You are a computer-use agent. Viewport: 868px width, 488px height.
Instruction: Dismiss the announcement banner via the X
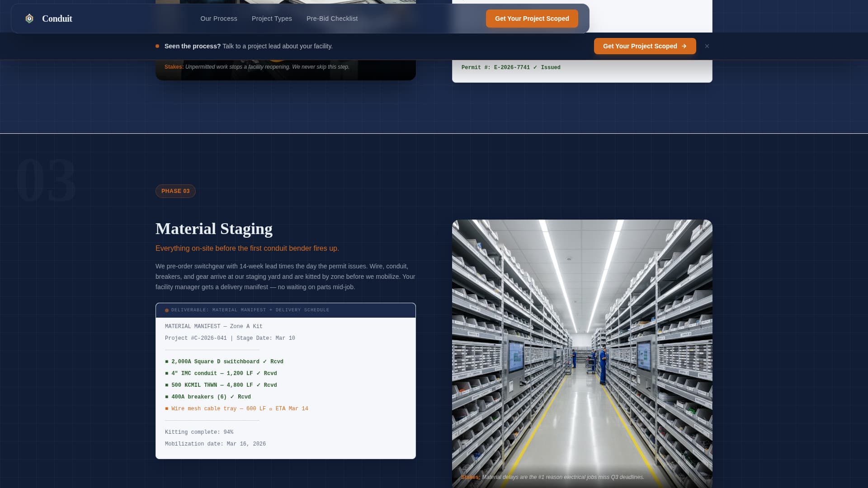click(x=707, y=46)
